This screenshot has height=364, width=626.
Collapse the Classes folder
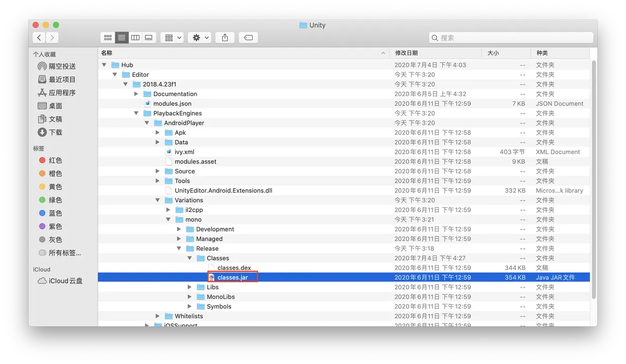tap(190, 258)
